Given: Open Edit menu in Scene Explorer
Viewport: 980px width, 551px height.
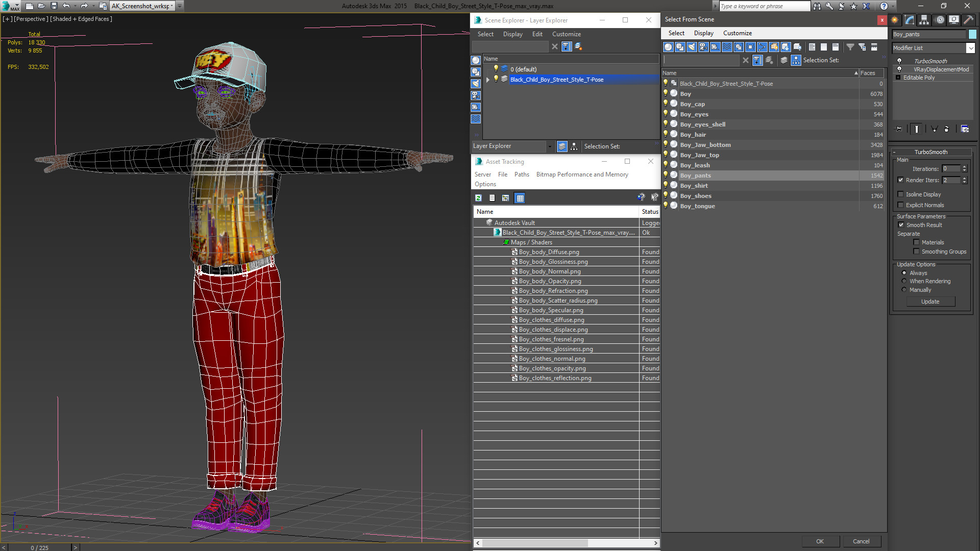Looking at the screenshot, I should (x=537, y=34).
